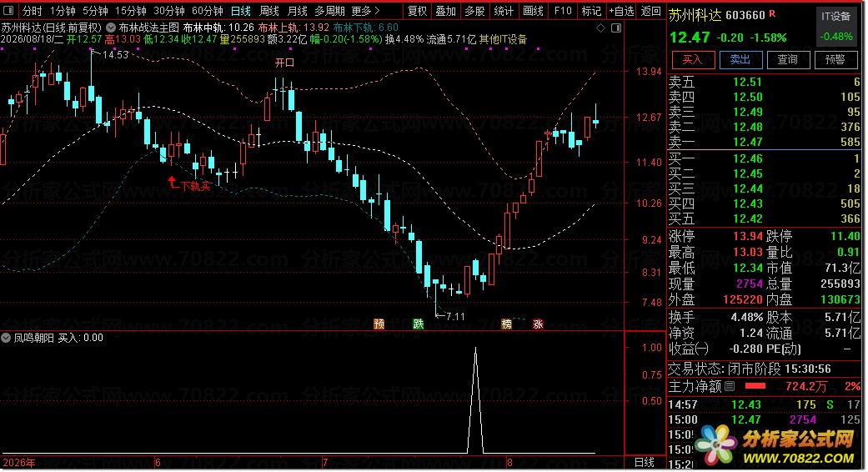Click the 主力净额 red bar indicator
Screen dimensions: 868x472
click(755, 385)
